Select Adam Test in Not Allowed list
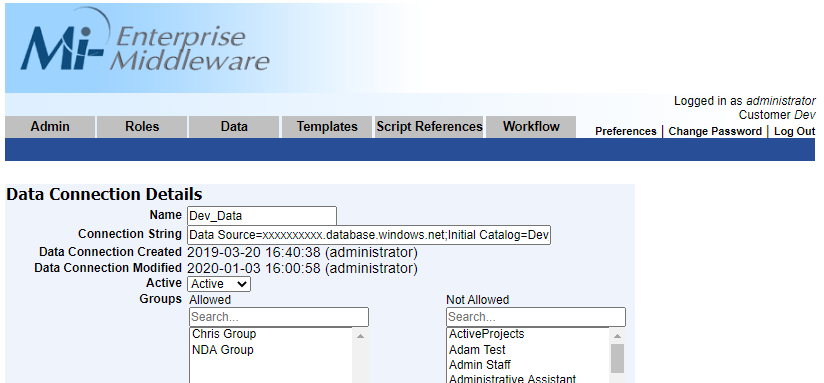The height and width of the screenshot is (383, 824). pyautogui.click(x=477, y=350)
